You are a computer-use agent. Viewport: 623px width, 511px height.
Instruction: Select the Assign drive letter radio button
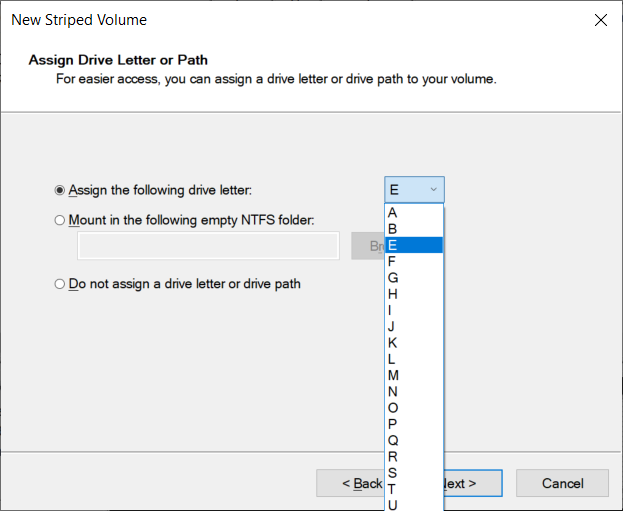(60, 190)
